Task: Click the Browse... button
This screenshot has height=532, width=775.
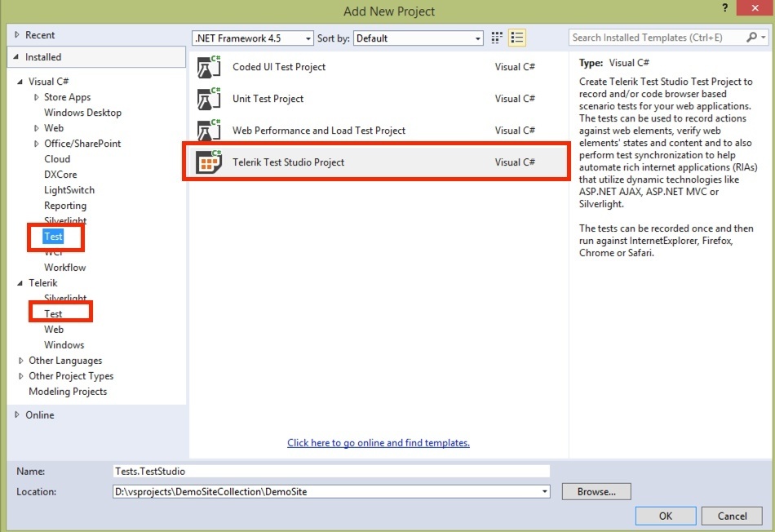Action: pyautogui.click(x=596, y=492)
